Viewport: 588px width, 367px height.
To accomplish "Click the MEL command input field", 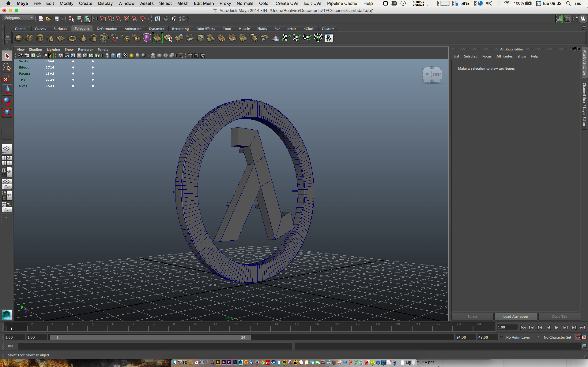I will coord(156,346).
